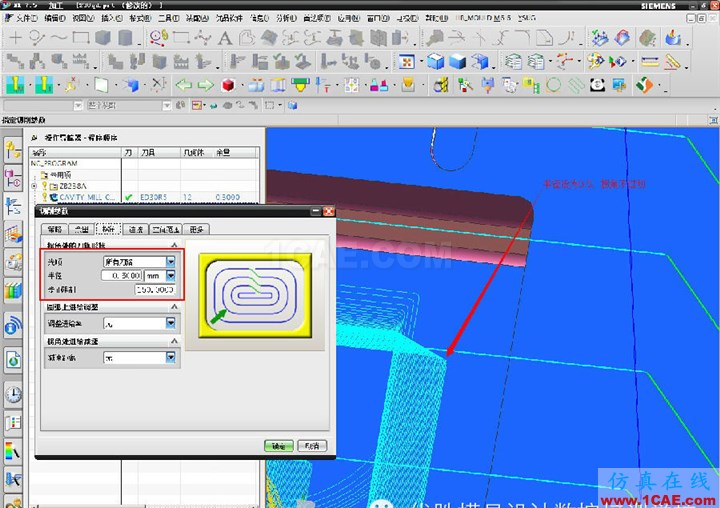Switch to the 连接 tab

[x=135, y=229]
